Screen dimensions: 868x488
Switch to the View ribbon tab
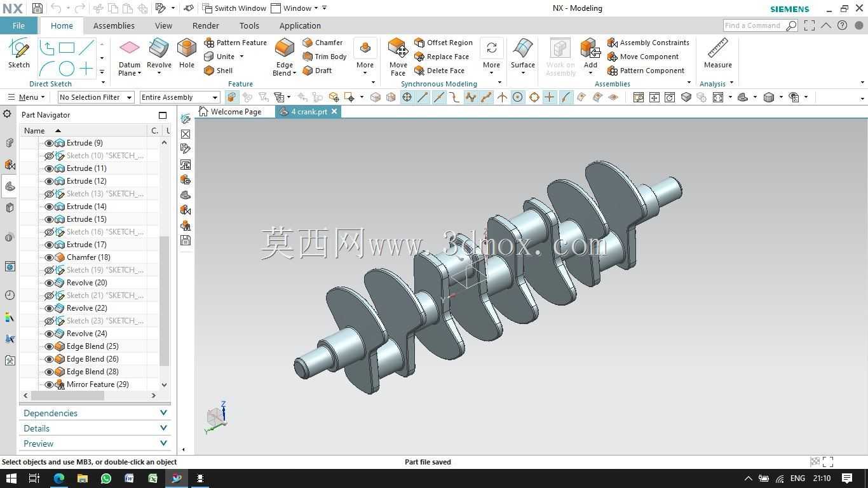tap(163, 25)
